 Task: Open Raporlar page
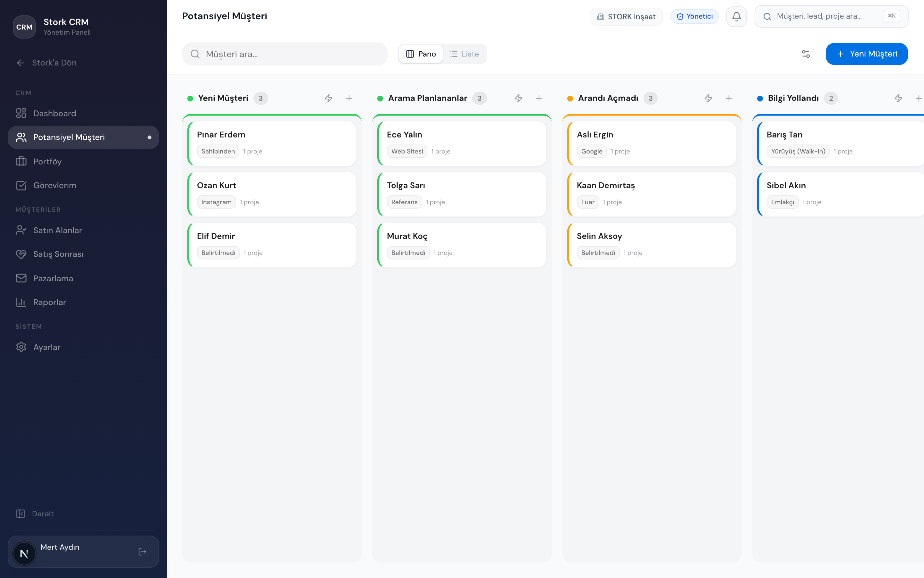click(83, 302)
